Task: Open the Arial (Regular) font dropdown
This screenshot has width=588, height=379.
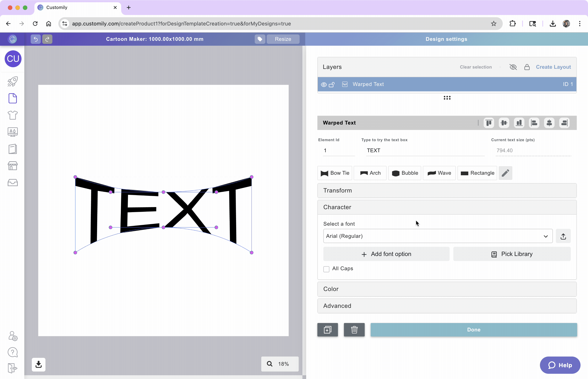Action: (438, 236)
